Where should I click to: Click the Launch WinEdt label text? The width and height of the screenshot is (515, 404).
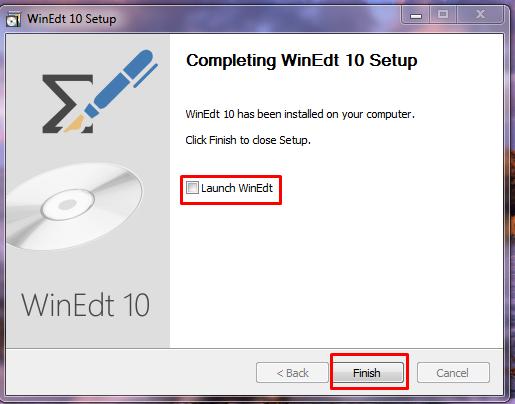237,188
